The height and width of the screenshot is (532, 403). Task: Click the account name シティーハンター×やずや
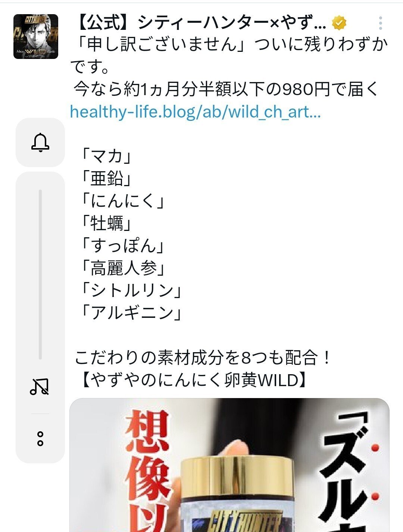(201, 24)
